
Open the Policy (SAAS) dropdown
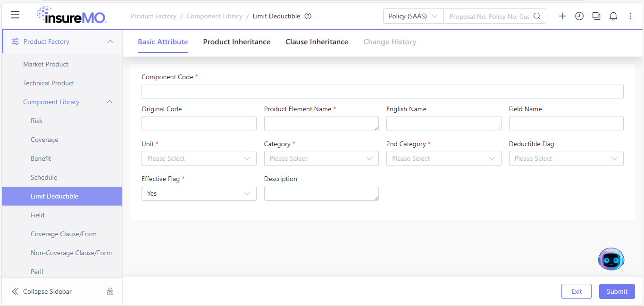click(x=413, y=16)
